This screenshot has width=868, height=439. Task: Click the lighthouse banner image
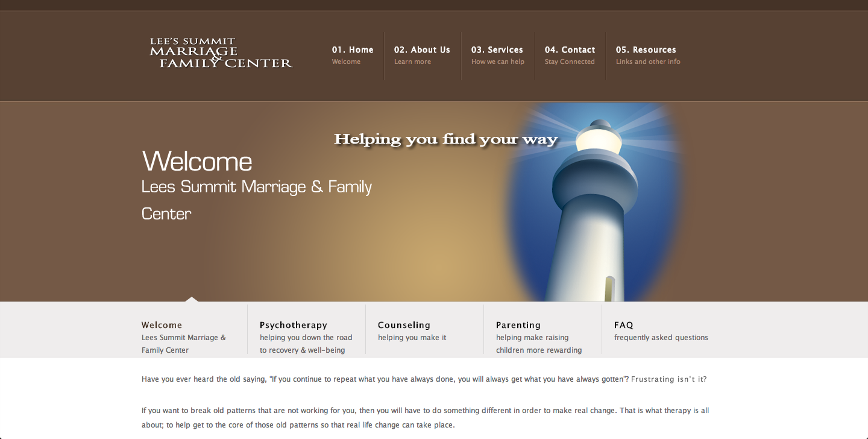(594, 202)
